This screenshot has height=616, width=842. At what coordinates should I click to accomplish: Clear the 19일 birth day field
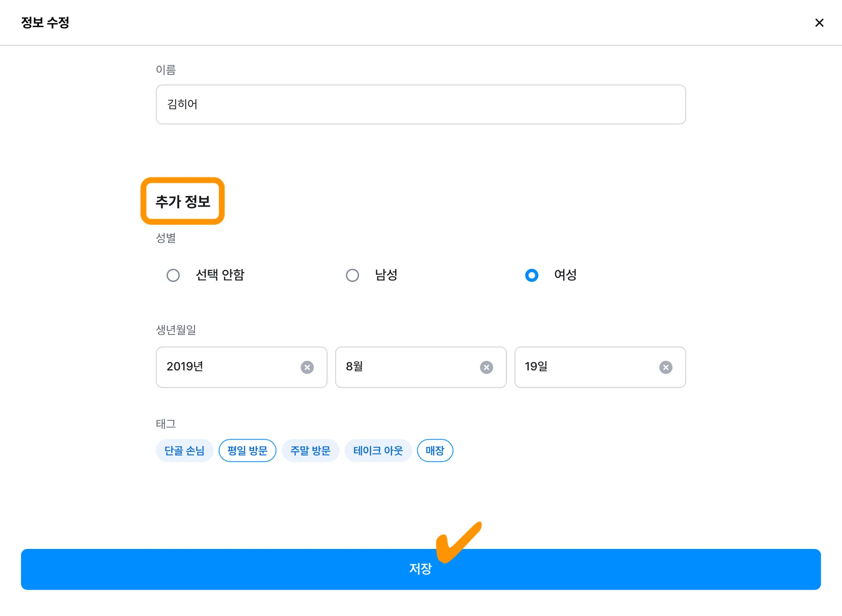666,367
